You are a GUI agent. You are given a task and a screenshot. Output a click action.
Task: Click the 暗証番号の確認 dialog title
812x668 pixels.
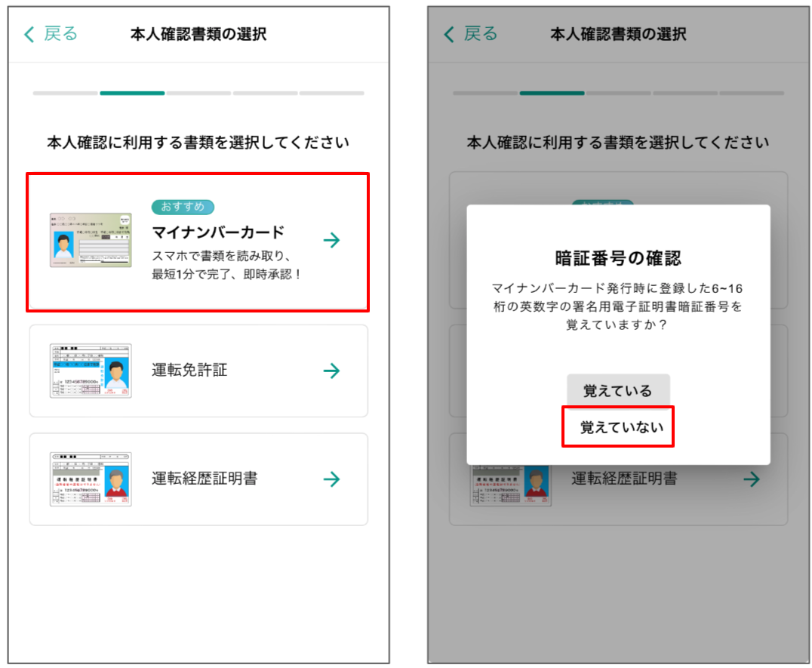[618, 258]
